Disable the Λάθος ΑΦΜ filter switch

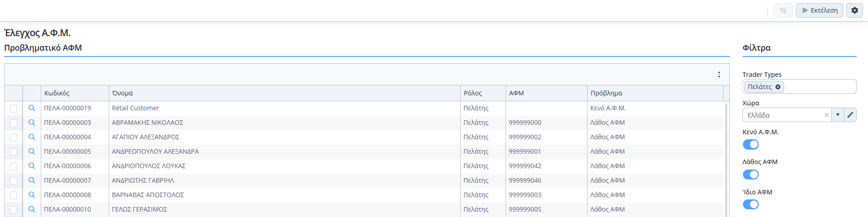click(751, 175)
